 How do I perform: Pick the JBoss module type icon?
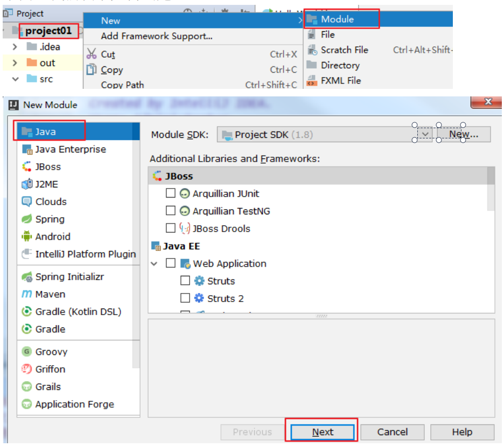27,167
